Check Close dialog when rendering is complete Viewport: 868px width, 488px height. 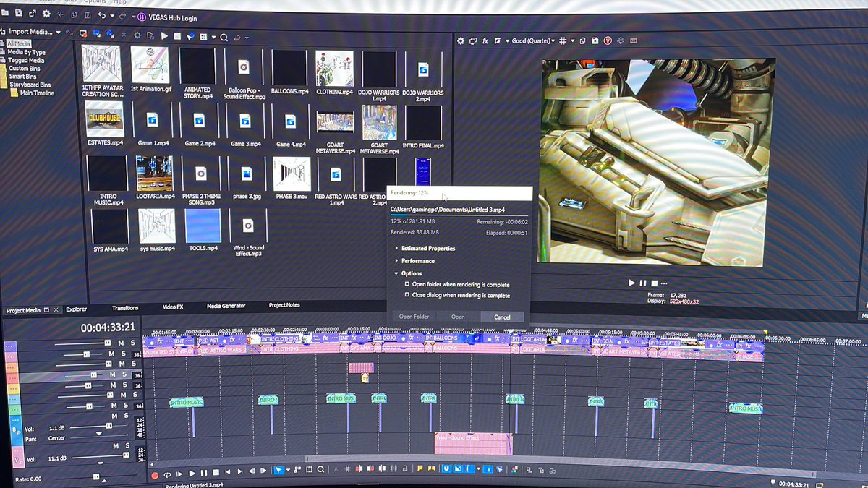[407, 295]
